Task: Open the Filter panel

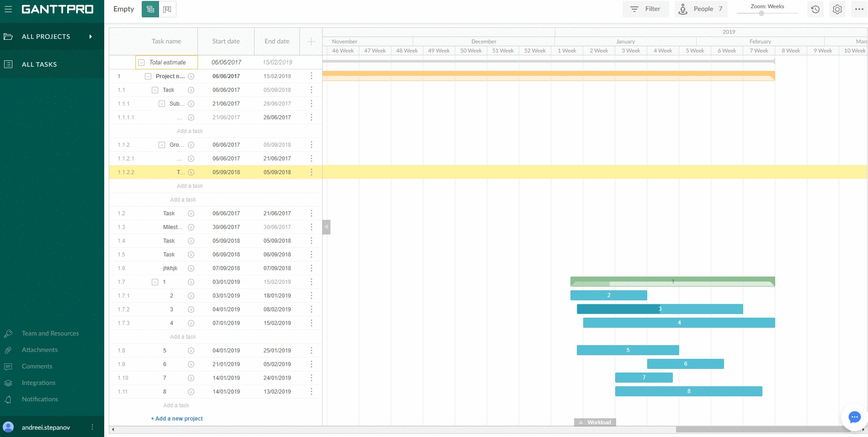Action: pos(645,9)
